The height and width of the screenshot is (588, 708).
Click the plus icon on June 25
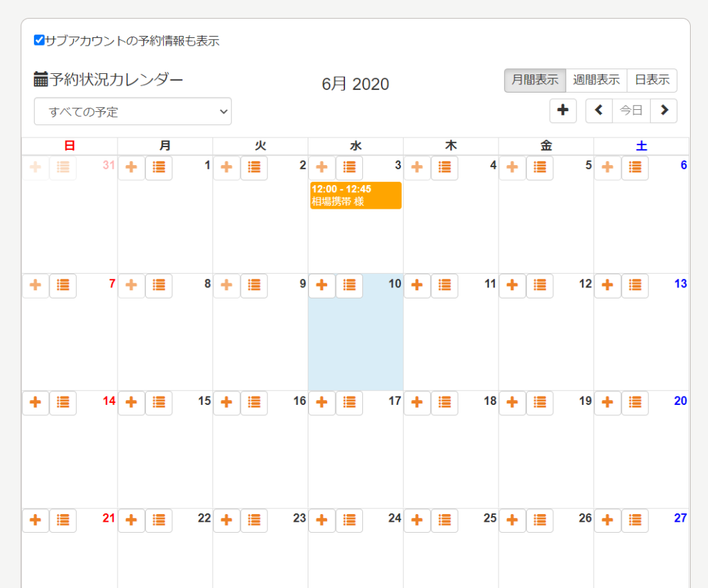click(417, 520)
